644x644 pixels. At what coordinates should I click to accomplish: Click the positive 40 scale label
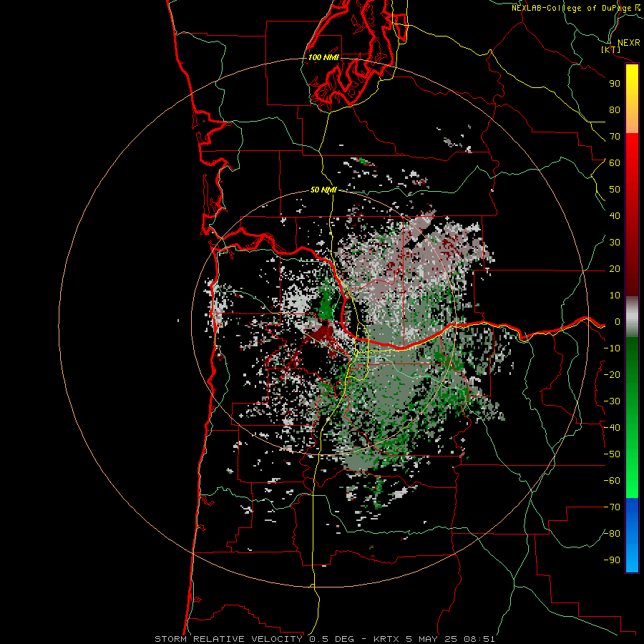(615, 215)
